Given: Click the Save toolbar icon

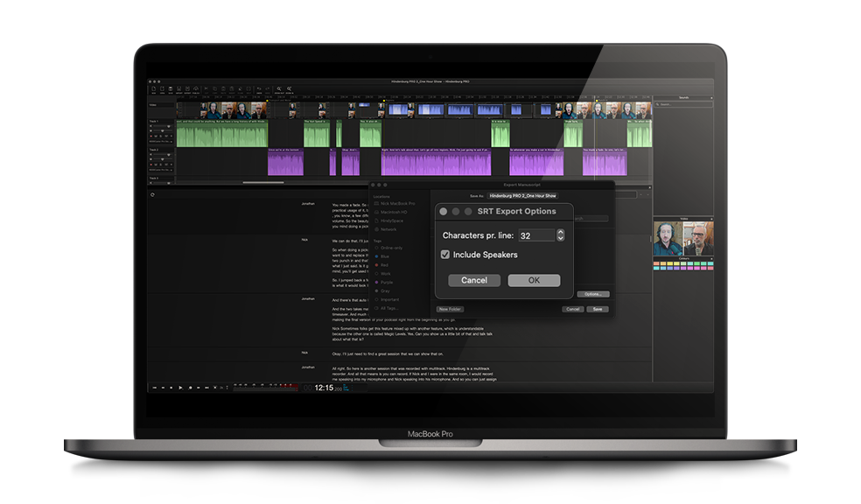Looking at the screenshot, I should tap(171, 89).
